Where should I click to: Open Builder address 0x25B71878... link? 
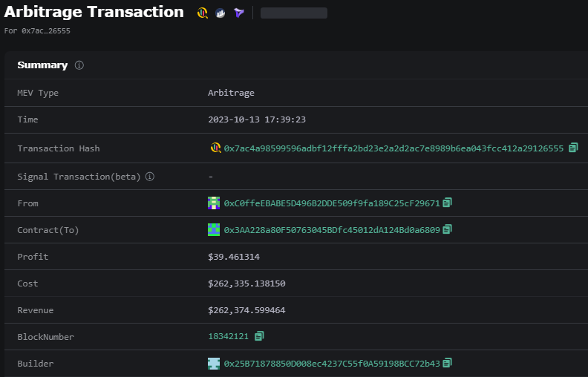(332, 364)
